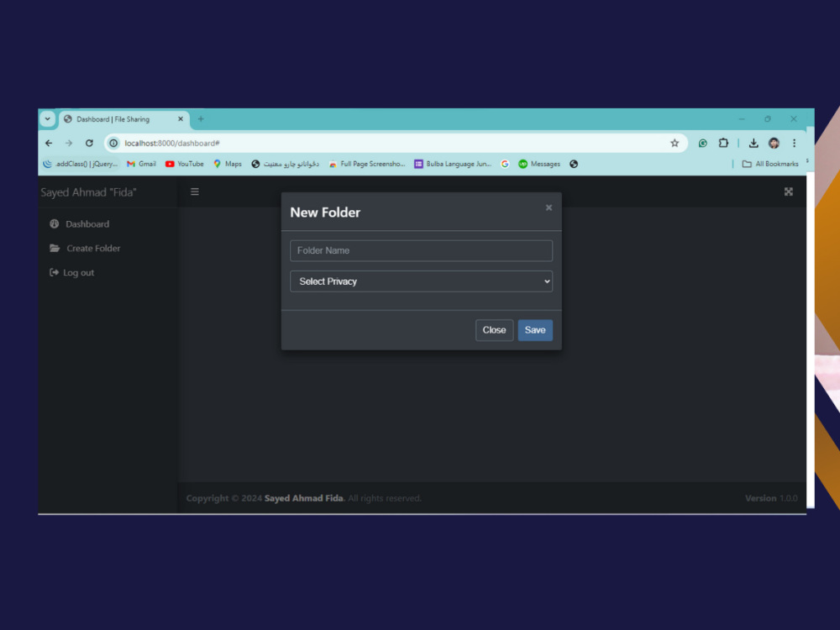Close the Dashboard | File Sharing tab
Screen dimensions: 840x630
(x=181, y=119)
